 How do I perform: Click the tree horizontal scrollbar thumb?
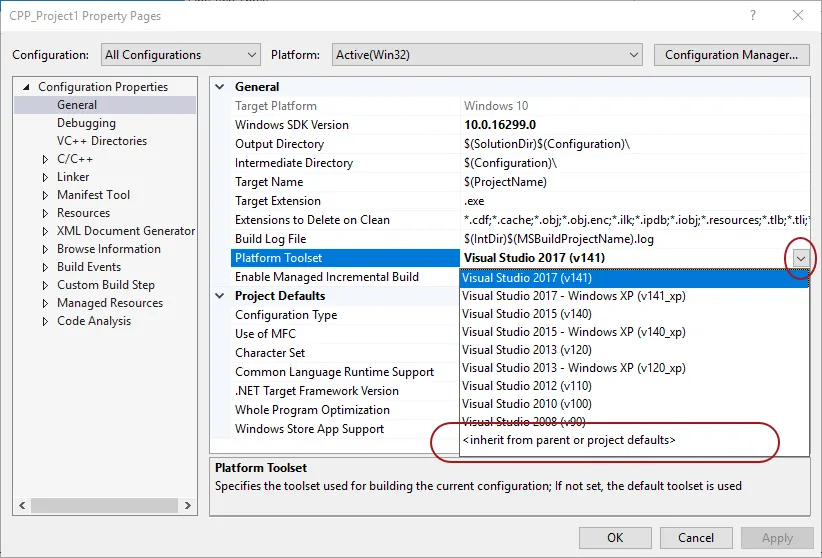point(104,506)
